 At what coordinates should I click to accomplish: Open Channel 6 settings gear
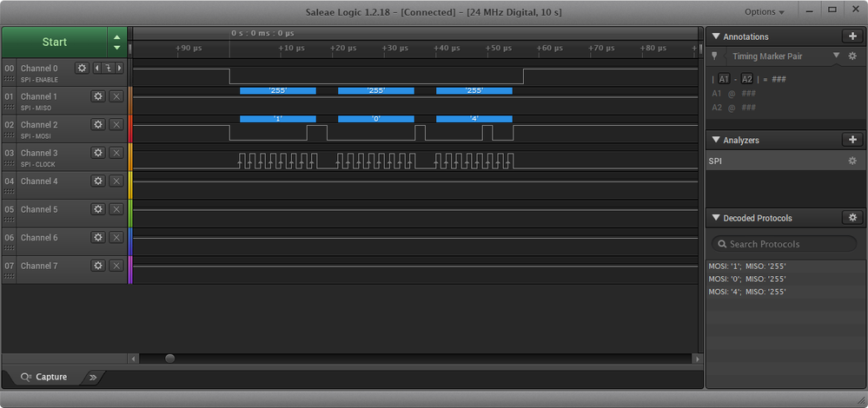tap(98, 237)
